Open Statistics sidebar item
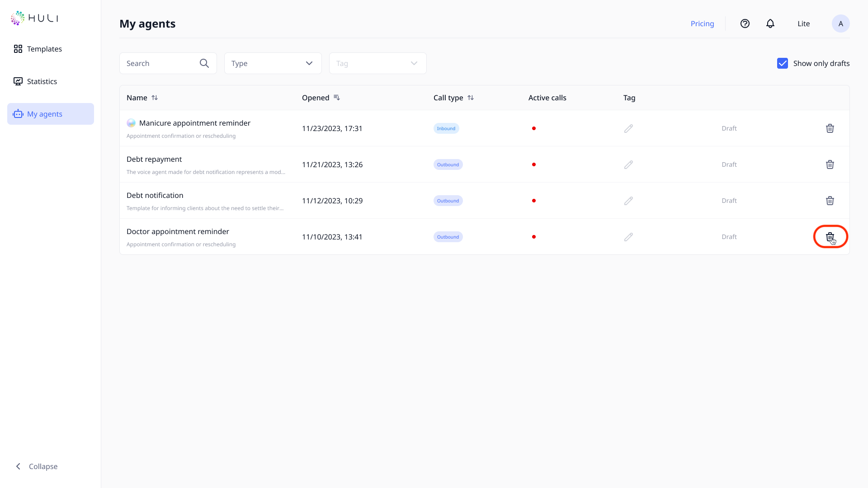This screenshot has width=868, height=488. pos(42,81)
